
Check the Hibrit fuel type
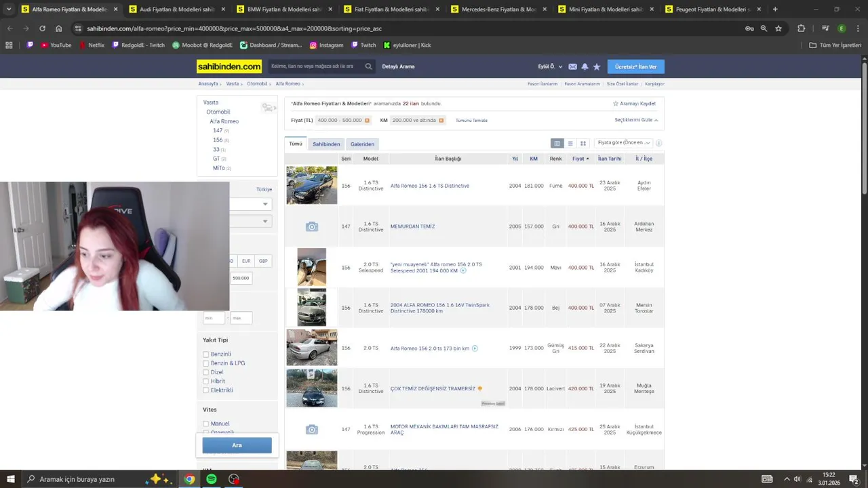tap(205, 382)
